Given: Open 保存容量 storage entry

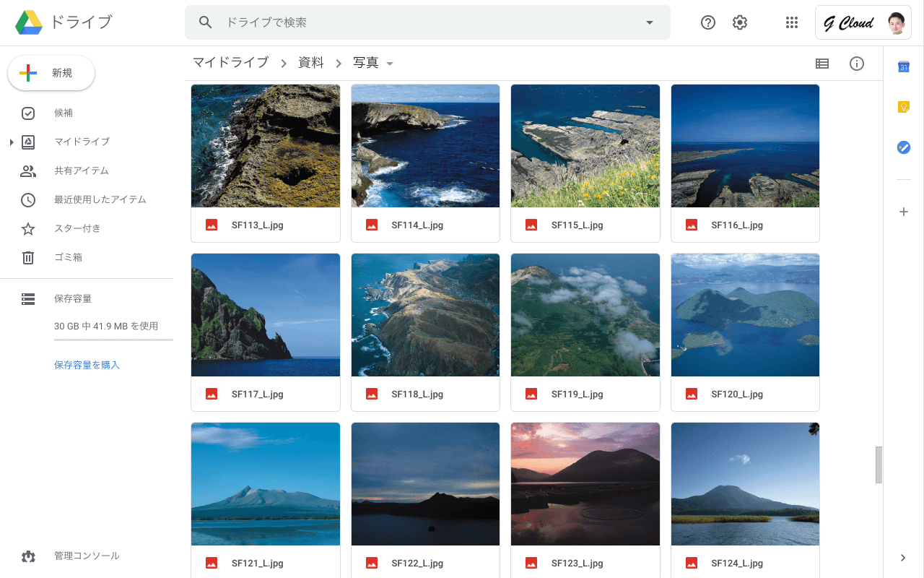Looking at the screenshot, I should point(73,298).
